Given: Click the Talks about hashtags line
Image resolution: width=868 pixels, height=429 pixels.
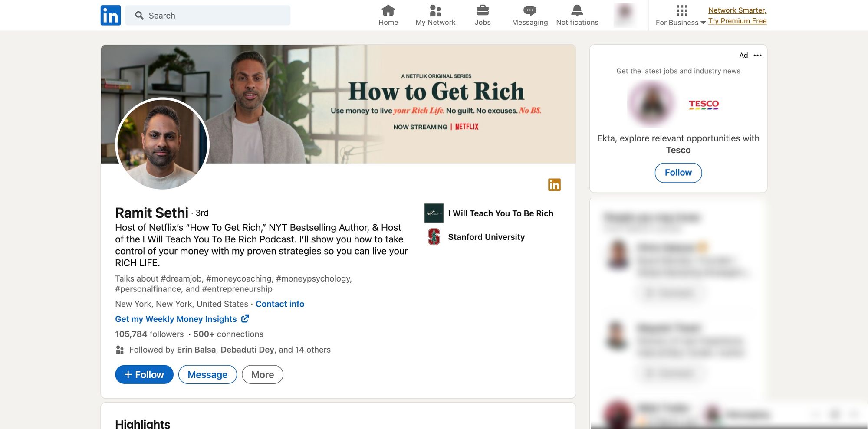Looking at the screenshot, I should 233,284.
